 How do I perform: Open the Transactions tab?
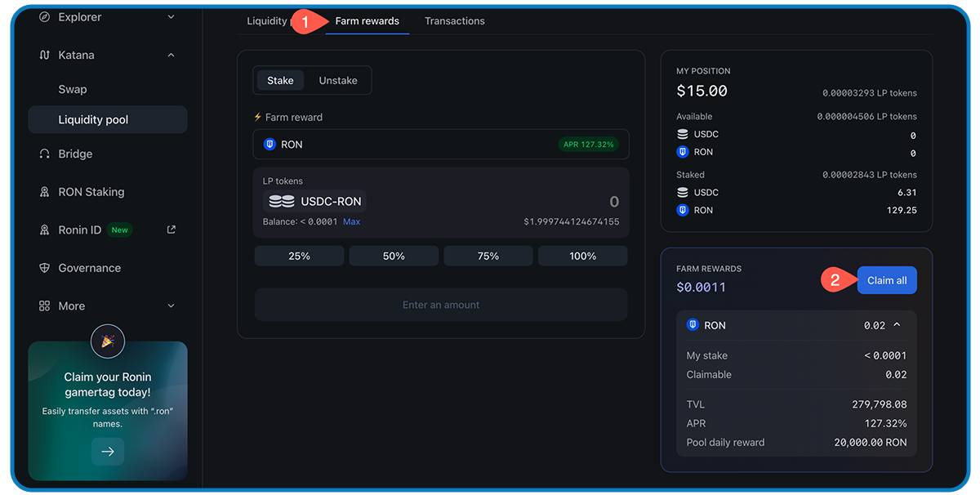(x=455, y=21)
